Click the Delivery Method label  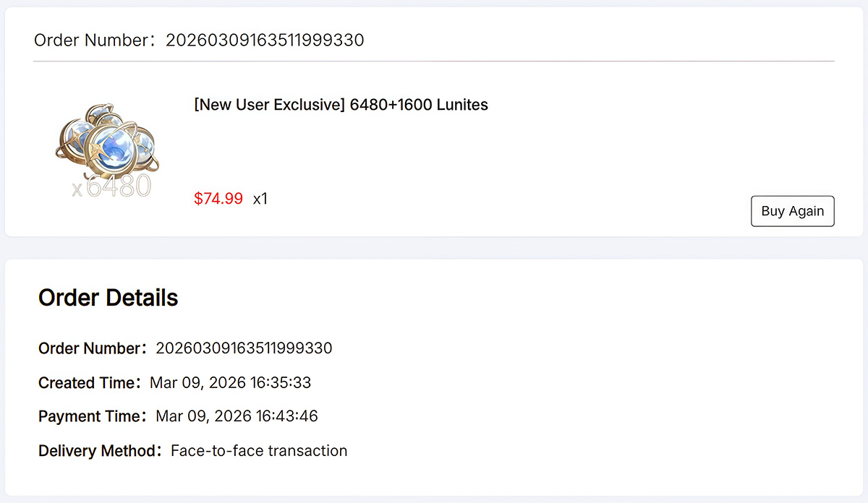pos(97,451)
